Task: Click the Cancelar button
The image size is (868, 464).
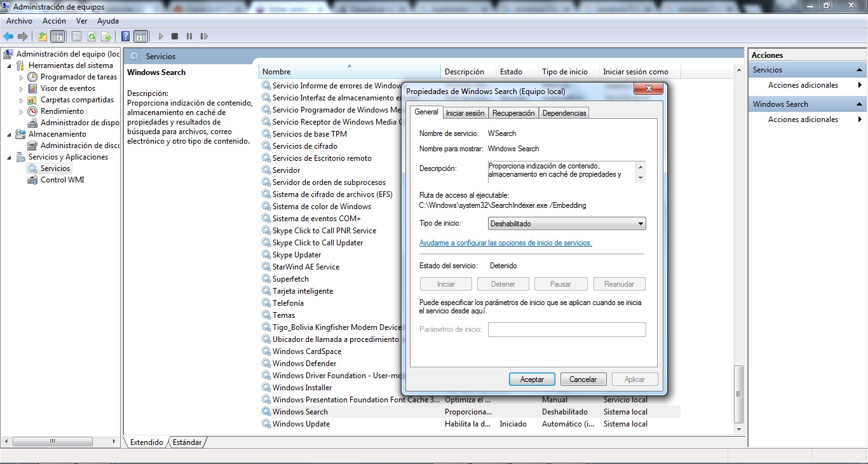Action: coord(583,379)
